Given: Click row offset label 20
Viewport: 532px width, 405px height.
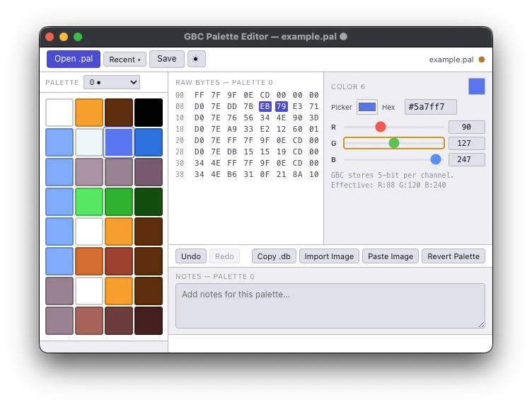Looking at the screenshot, I should (x=180, y=140).
